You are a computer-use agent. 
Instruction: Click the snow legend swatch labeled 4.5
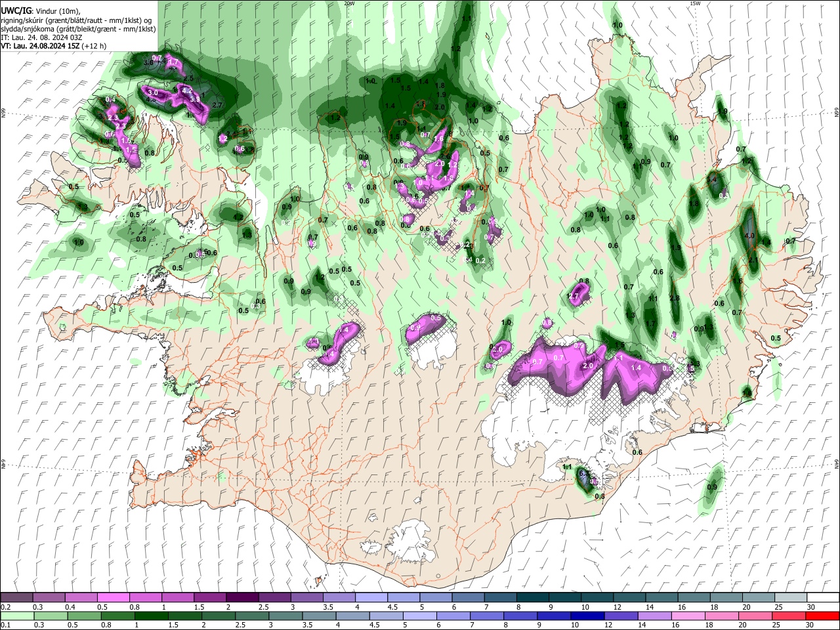pos(403,597)
